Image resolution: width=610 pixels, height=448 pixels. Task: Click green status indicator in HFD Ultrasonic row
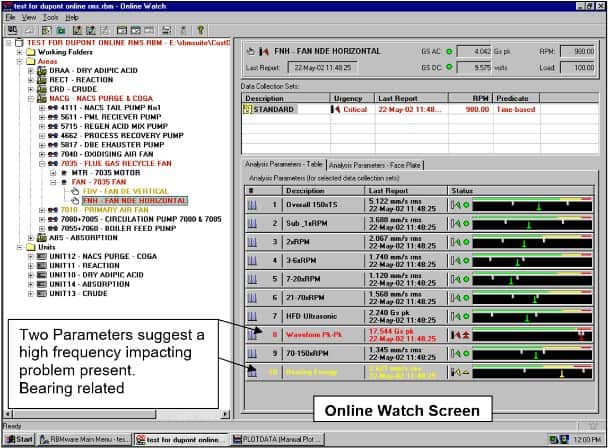tap(466, 316)
